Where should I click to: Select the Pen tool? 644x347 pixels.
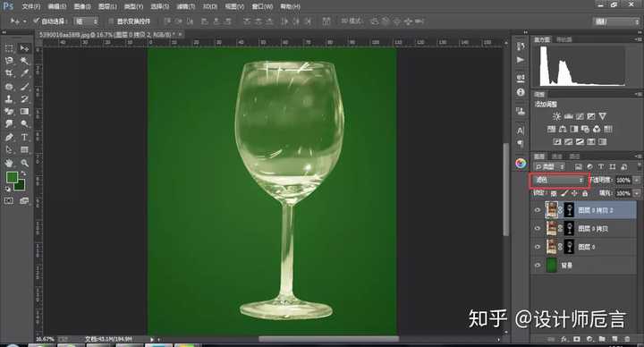click(9, 137)
